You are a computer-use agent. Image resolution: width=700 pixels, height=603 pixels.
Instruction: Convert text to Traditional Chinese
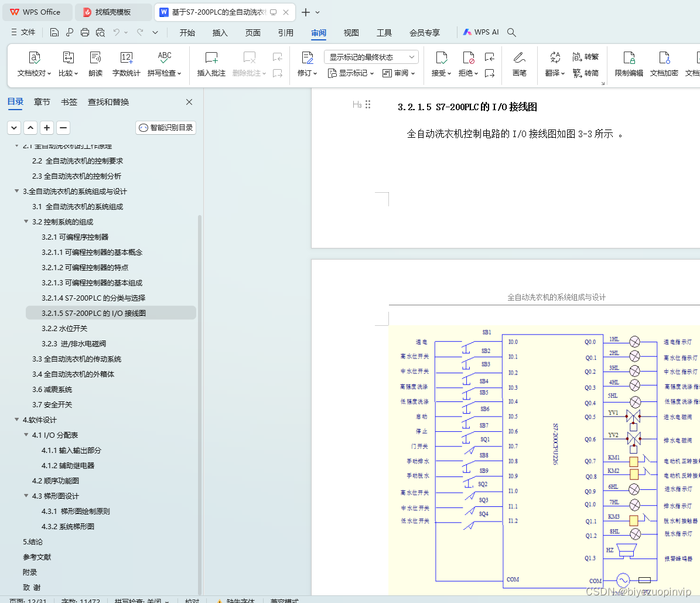(x=585, y=57)
